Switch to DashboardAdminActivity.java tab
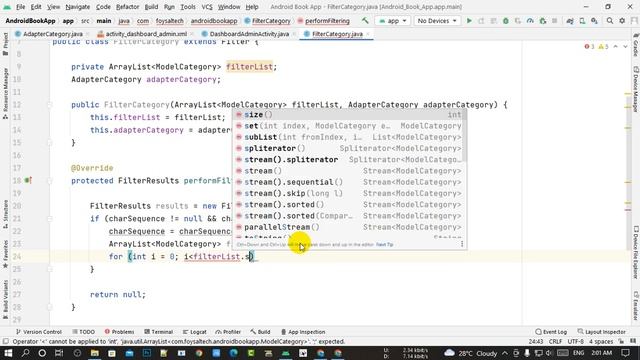This screenshot has width=640, height=360. point(249,34)
